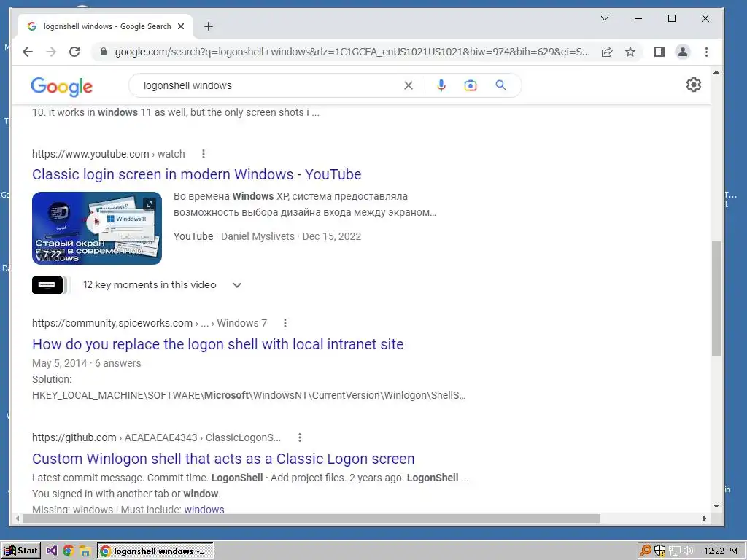Click the network tray icon
Viewport: 747px width, 560px height.
pos(675,551)
